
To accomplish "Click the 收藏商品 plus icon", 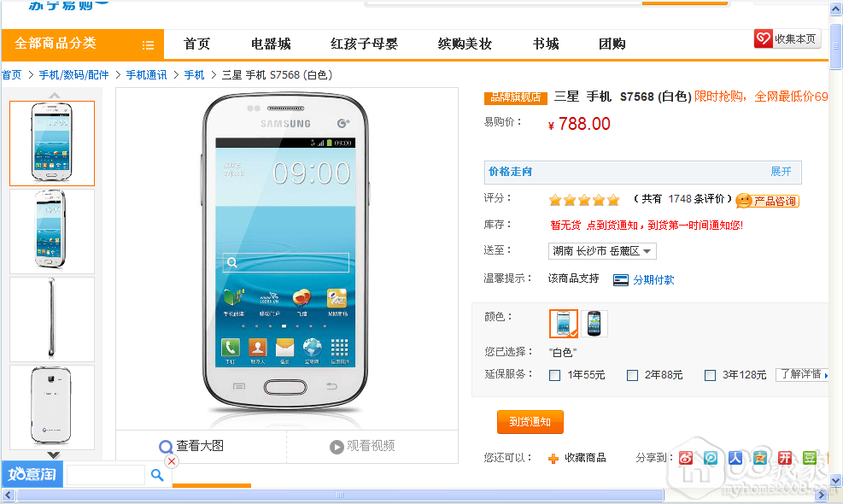I will tap(553, 458).
